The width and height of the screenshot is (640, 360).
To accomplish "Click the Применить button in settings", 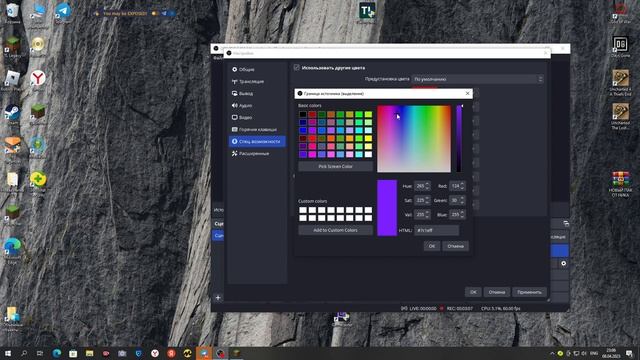I will pos(529,292).
